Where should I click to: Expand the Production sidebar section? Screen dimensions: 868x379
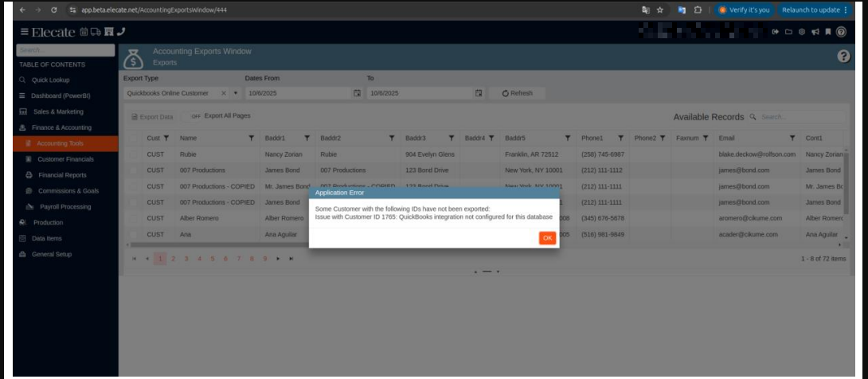tap(48, 223)
